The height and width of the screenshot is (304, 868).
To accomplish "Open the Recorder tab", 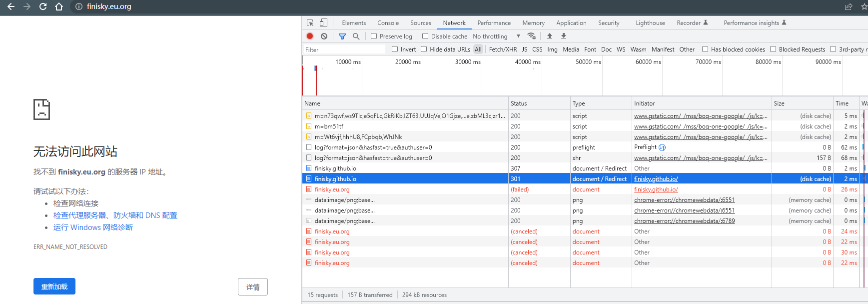I will pos(692,23).
